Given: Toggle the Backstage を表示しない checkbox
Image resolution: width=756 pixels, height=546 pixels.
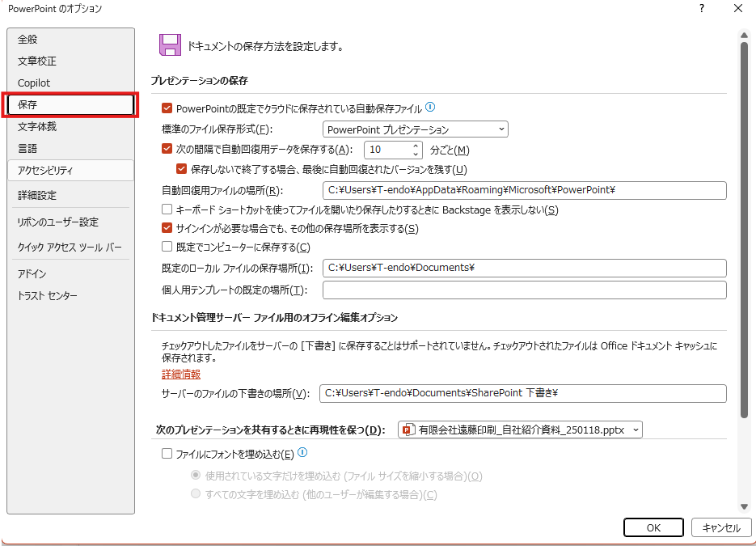Looking at the screenshot, I should coord(167,210).
